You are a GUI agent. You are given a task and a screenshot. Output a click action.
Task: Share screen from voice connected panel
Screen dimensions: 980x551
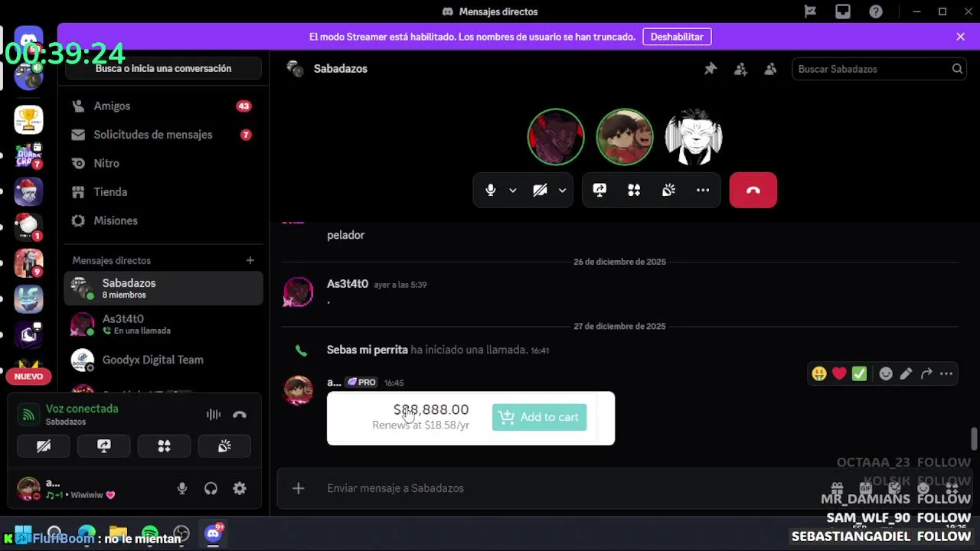(104, 446)
